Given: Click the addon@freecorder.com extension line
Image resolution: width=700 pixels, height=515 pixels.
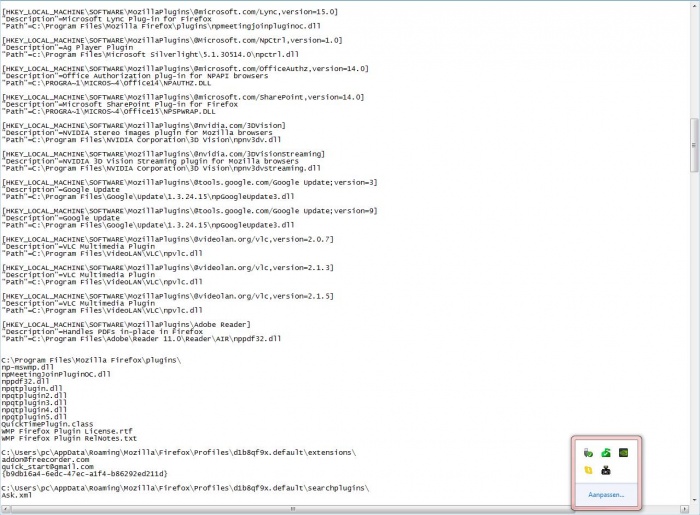Looking at the screenshot, I should [45, 460].
